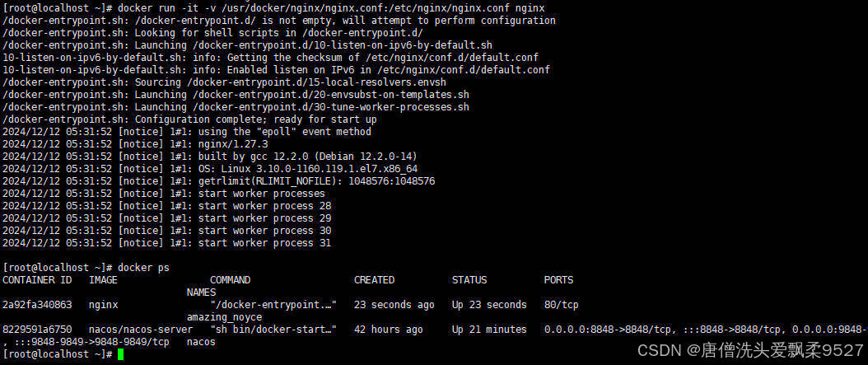Click the "Up 23 seconds" status text
This screenshot has width=868, height=365.
click(488, 305)
